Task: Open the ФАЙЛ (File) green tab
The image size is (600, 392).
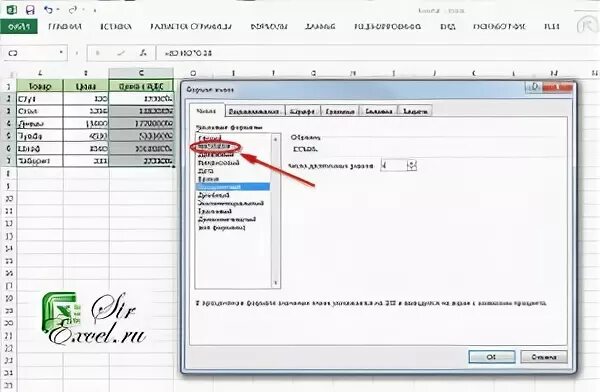Action: (x=19, y=26)
